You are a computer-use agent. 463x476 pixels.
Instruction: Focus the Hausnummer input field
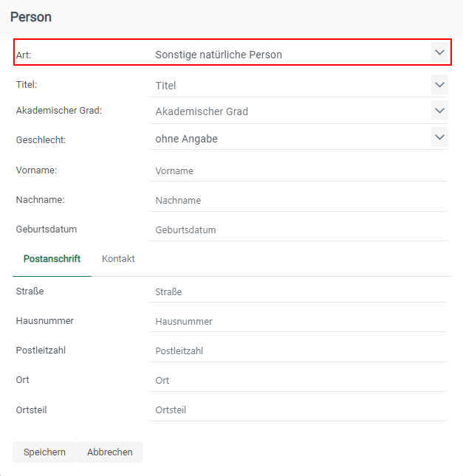[x=298, y=322]
